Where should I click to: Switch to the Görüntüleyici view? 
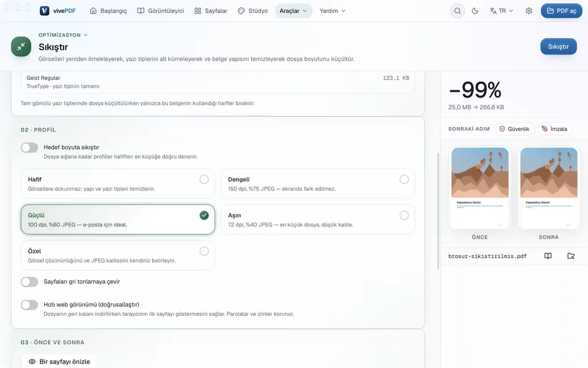pyautogui.click(x=160, y=11)
